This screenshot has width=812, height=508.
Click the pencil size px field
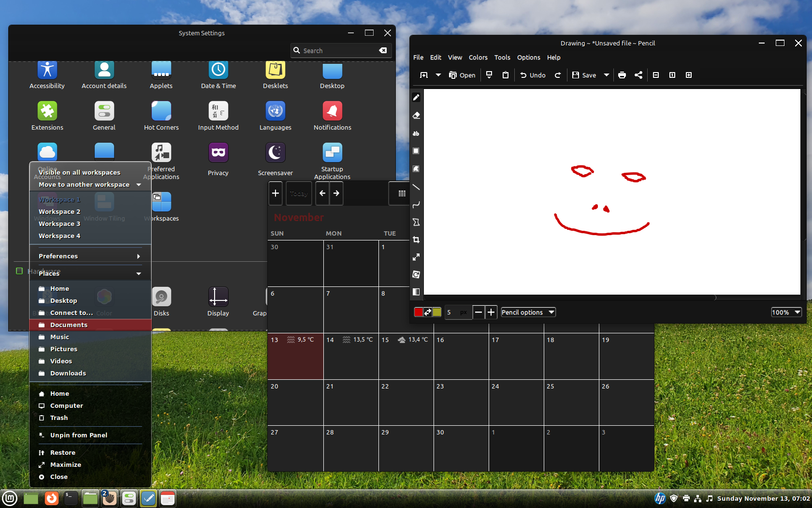coord(458,312)
